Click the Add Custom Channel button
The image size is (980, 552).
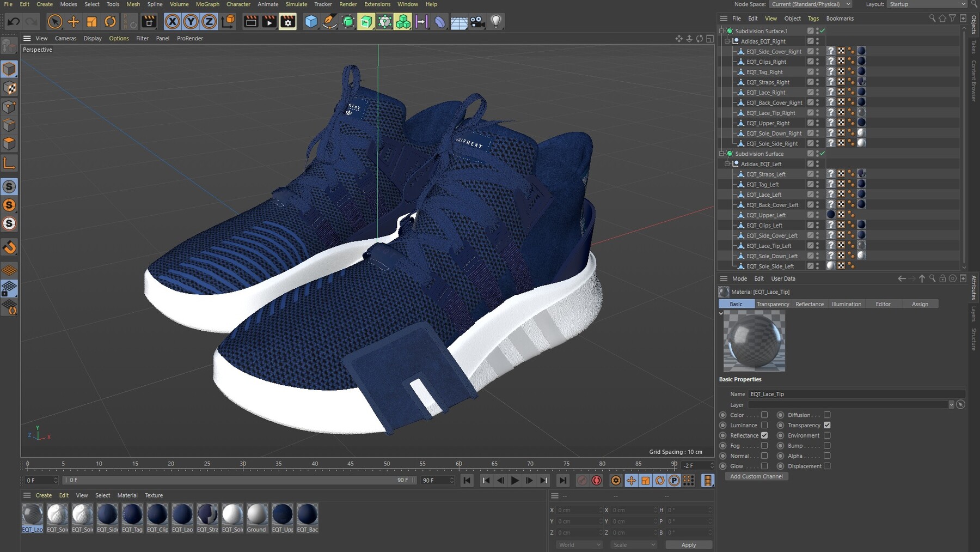pos(756,476)
